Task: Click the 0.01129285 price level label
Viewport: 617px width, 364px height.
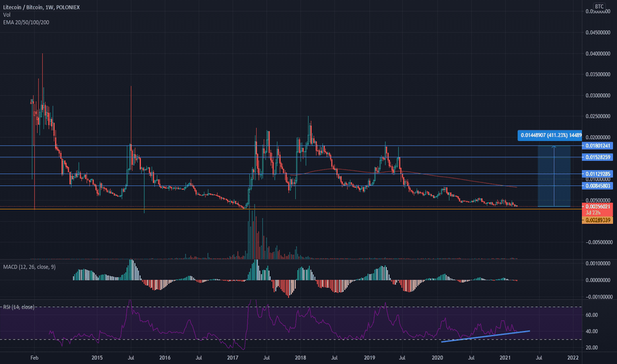Action: (x=597, y=174)
